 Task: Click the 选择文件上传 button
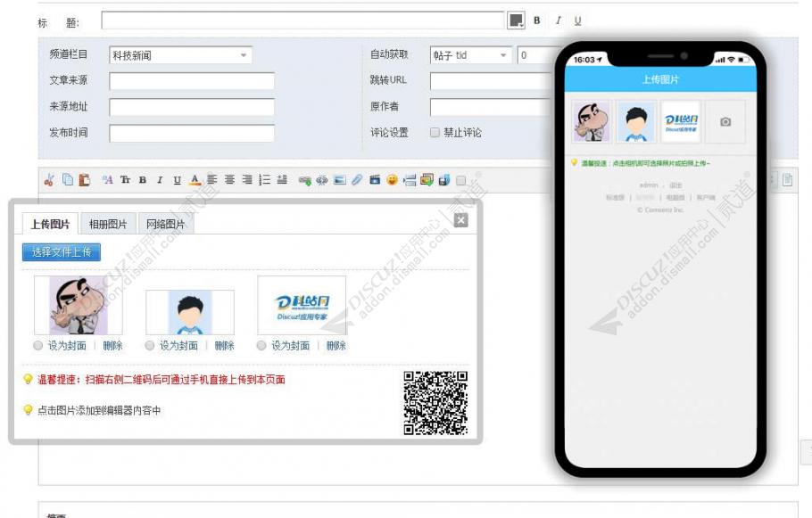tap(61, 252)
